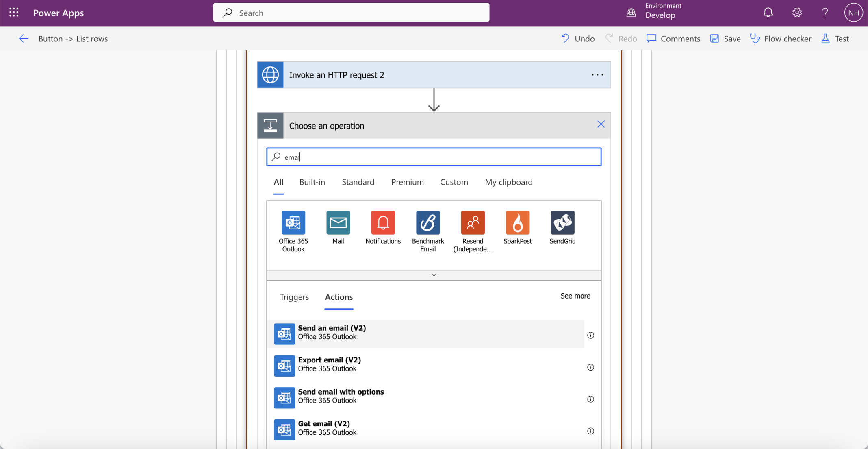
Task: Pick the Notifications connector icon
Action: tap(383, 222)
